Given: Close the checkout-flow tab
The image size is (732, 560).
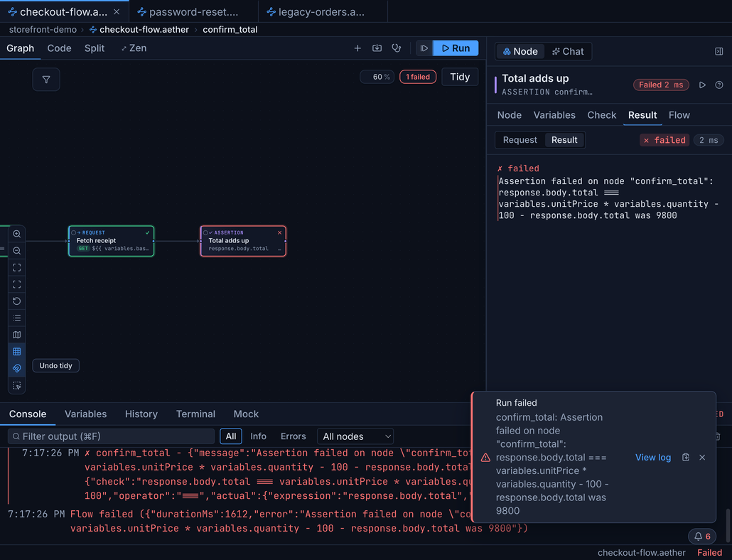Looking at the screenshot, I should [x=117, y=11].
